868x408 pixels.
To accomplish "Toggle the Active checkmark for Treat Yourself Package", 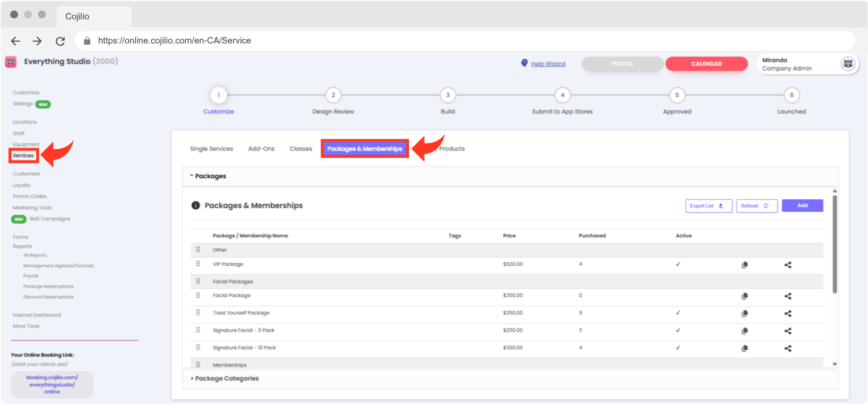I will coord(678,313).
